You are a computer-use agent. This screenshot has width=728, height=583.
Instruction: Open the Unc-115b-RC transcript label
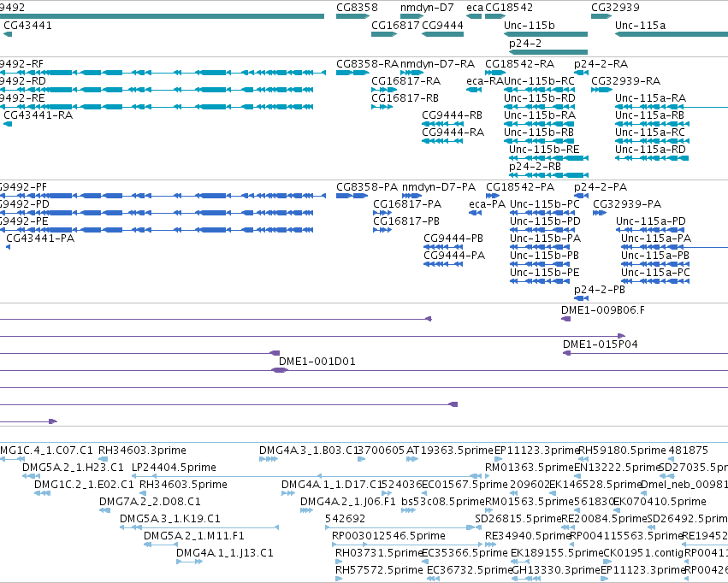point(540,81)
